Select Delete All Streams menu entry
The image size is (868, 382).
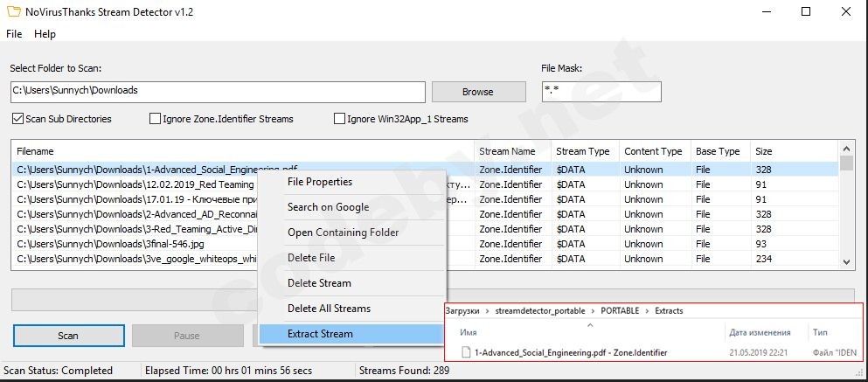pyautogui.click(x=329, y=309)
